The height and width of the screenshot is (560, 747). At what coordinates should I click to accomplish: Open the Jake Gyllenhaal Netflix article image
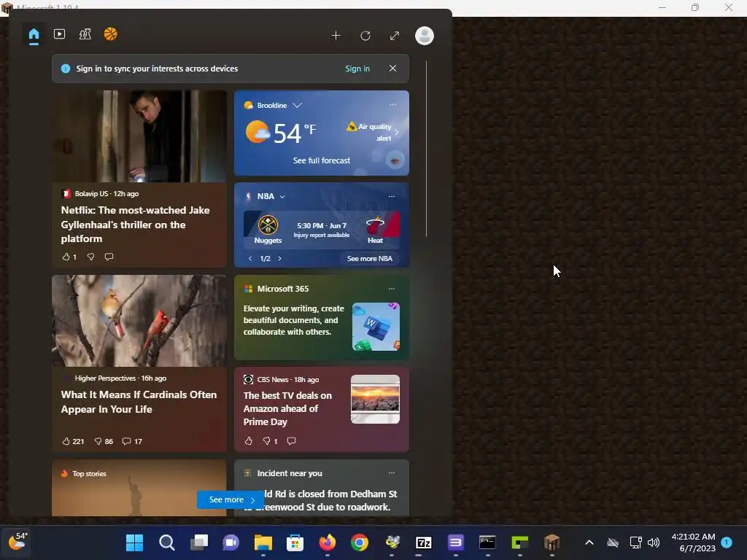pyautogui.click(x=139, y=136)
